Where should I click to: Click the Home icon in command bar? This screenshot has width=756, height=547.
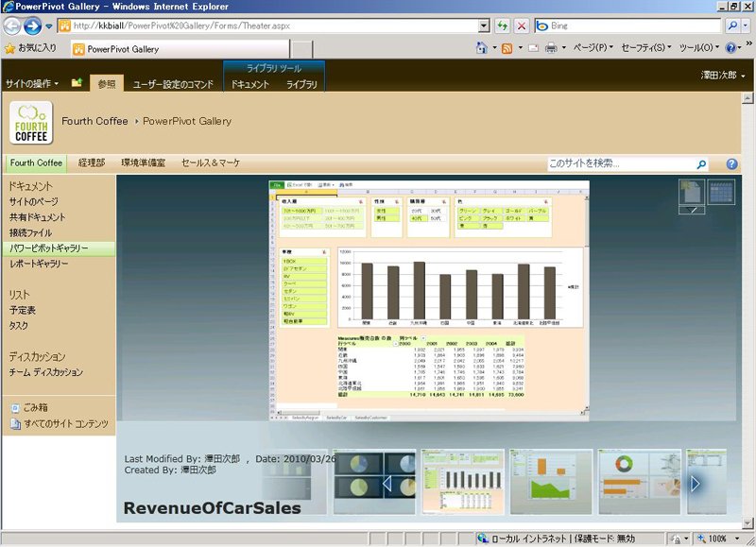point(481,48)
